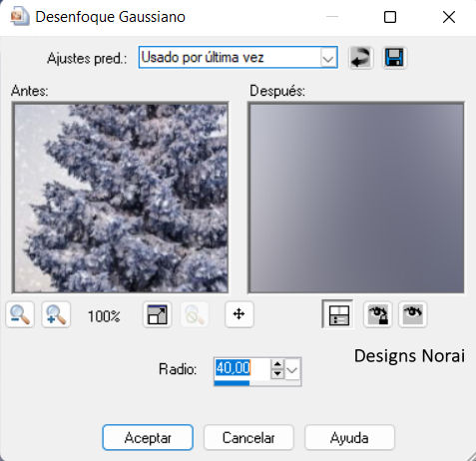This screenshot has width=476, height=461.
Task: Click the Cancelar button
Action: (x=248, y=437)
